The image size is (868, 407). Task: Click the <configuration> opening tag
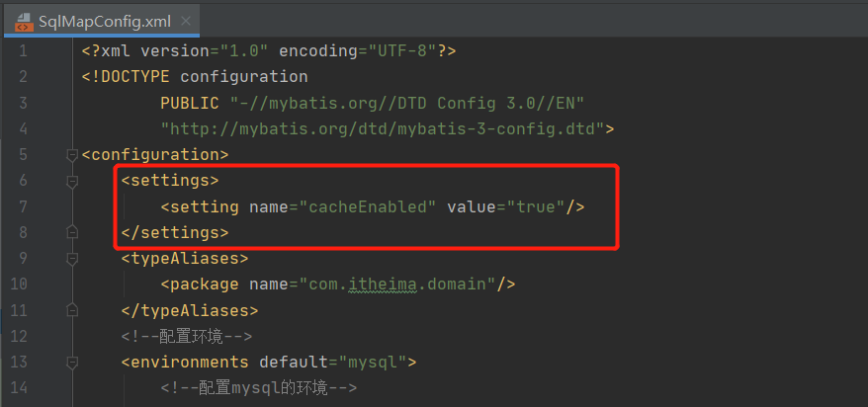[155, 155]
